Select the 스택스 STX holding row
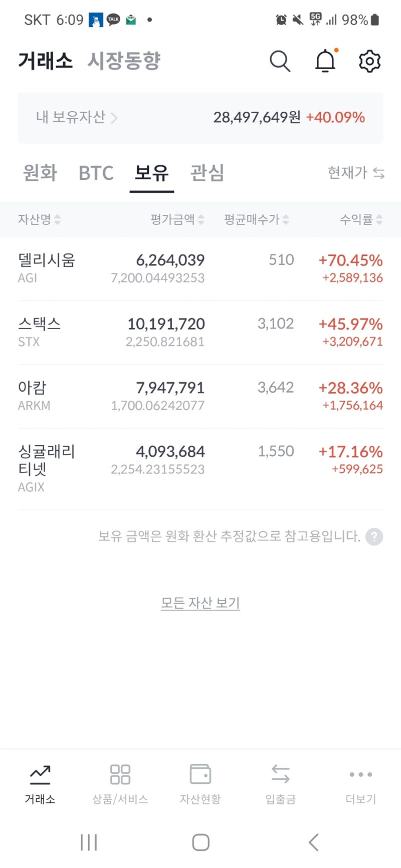Viewport: 401px width, 868px height. 200,331
